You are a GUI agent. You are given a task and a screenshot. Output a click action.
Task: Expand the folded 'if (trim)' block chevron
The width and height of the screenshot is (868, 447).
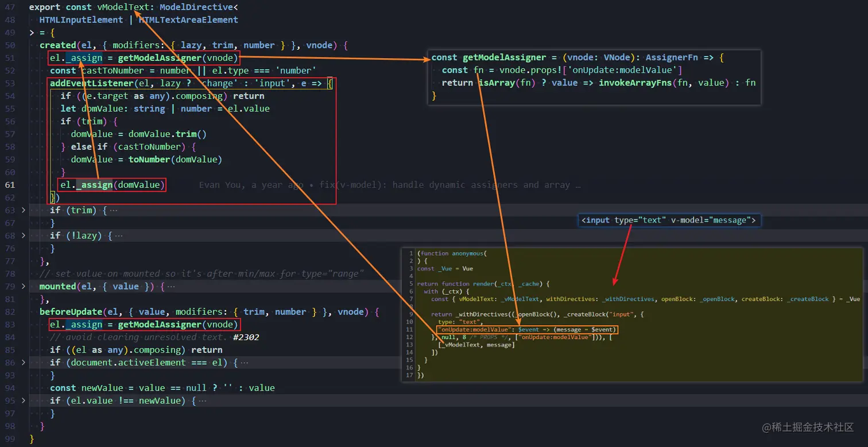[24, 210]
